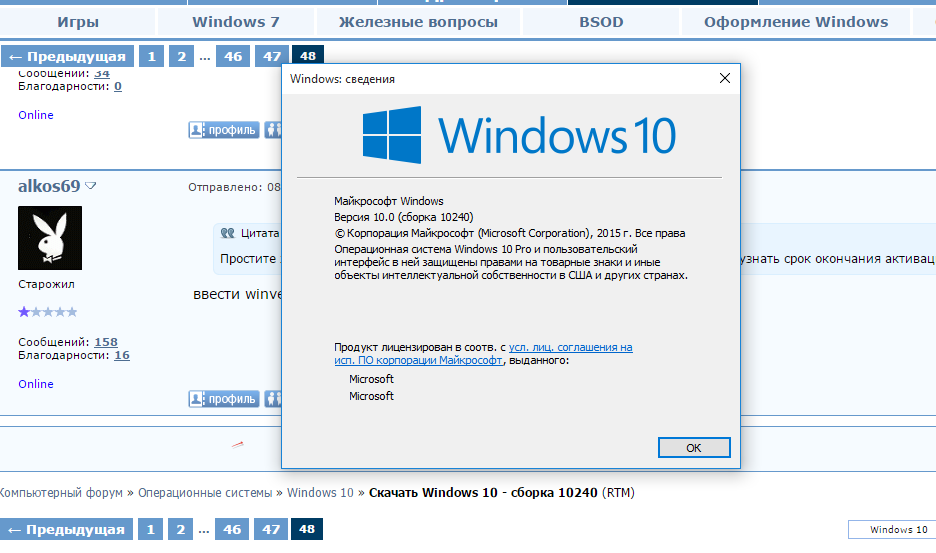Screen dimensions: 936x553
Task: Open alkos69 message count 158 link
Action: pos(106,342)
